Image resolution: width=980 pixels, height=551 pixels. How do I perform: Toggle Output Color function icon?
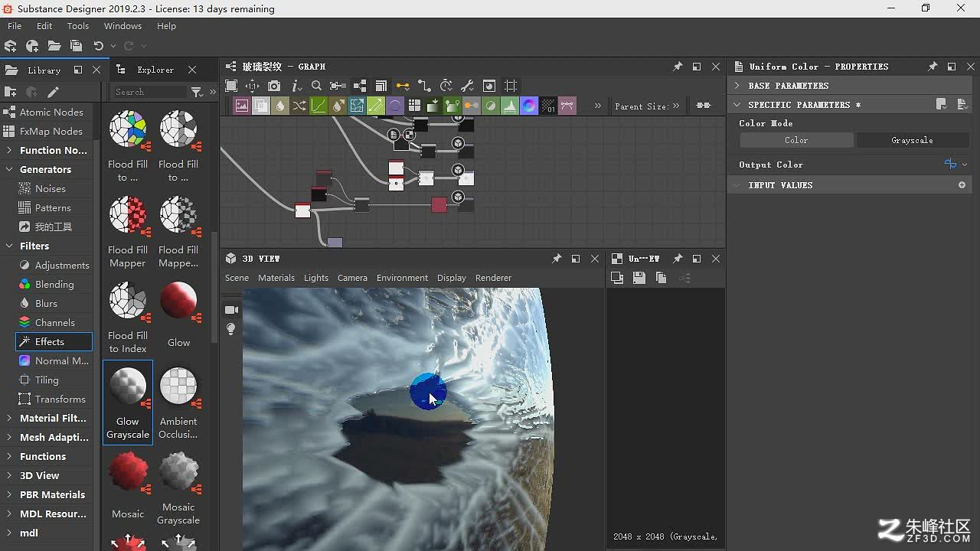pyautogui.click(x=951, y=164)
